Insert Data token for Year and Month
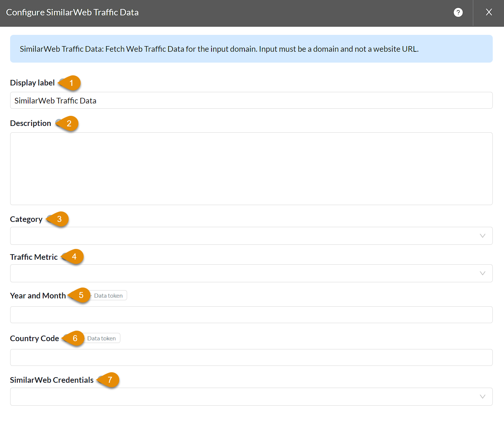Screen dimensions: 504x430 (x=109, y=295)
